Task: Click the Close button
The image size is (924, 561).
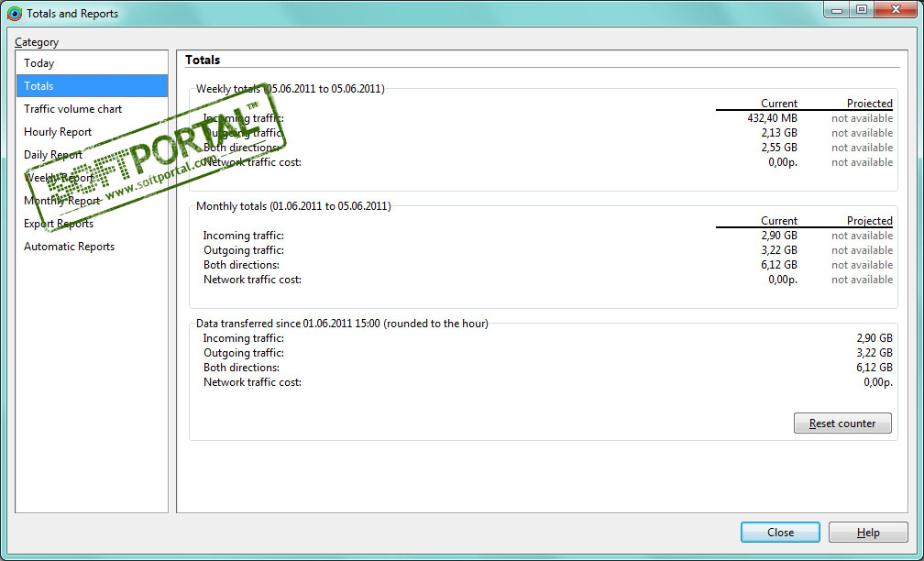Action: 780,532
